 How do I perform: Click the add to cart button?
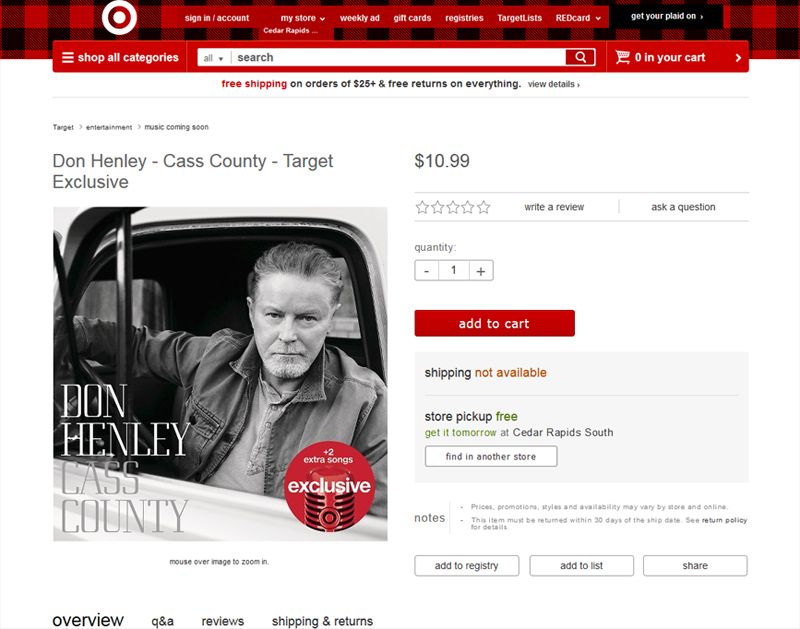(x=494, y=323)
